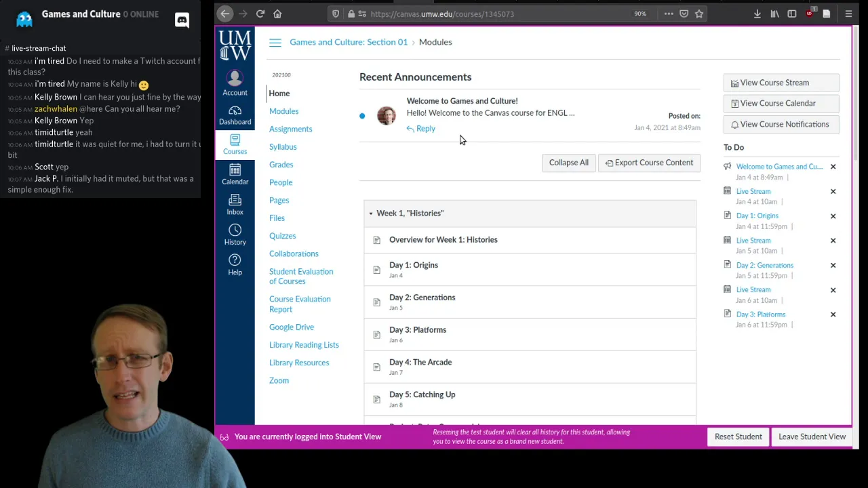Open the People course menu item
868x488 pixels.
(x=281, y=182)
